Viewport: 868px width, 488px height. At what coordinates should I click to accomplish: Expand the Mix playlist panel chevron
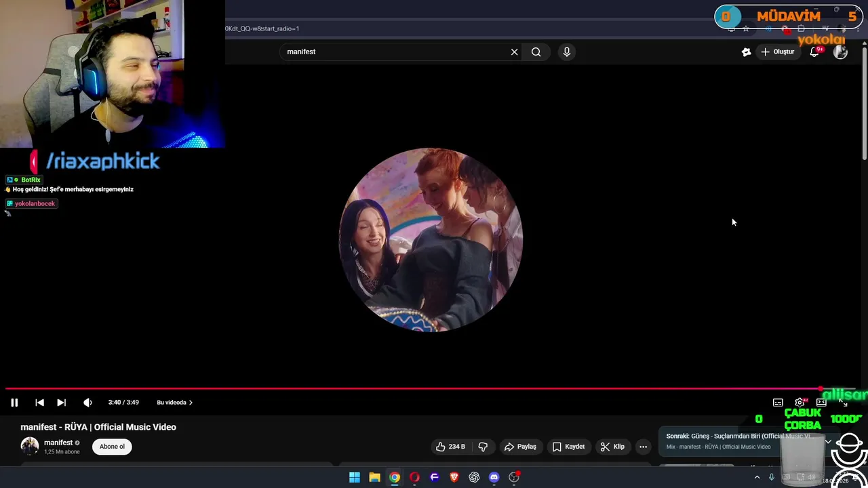coord(828,442)
